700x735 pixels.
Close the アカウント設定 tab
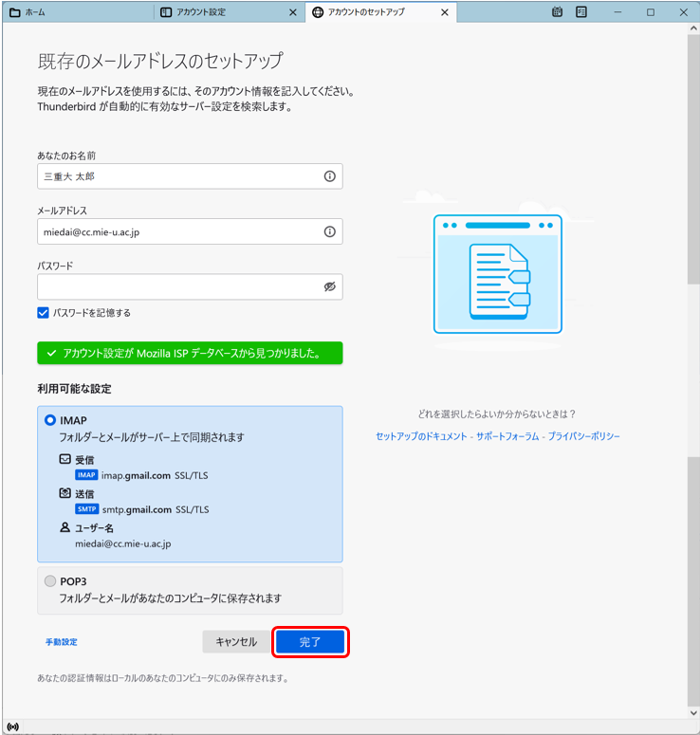(293, 12)
